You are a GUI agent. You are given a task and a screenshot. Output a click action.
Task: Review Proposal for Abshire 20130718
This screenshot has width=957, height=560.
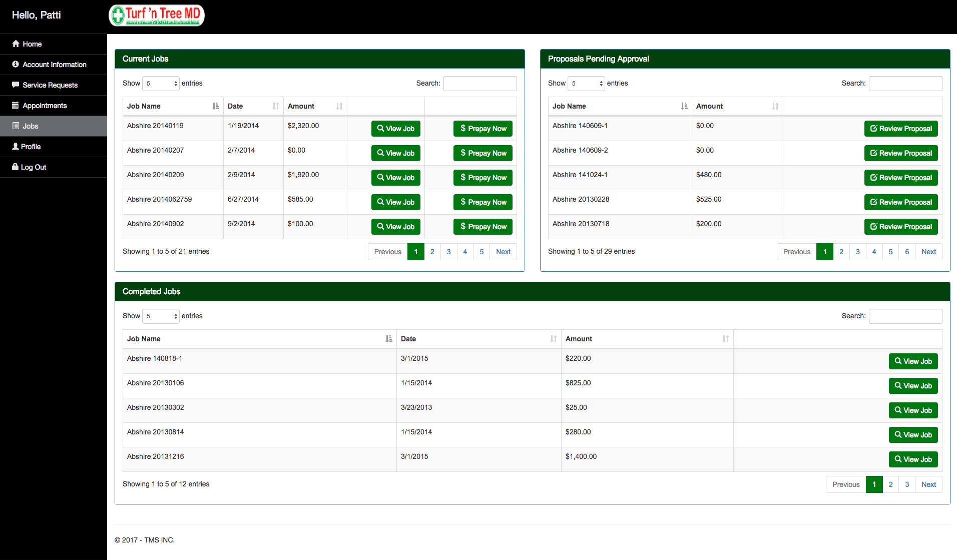(x=901, y=227)
